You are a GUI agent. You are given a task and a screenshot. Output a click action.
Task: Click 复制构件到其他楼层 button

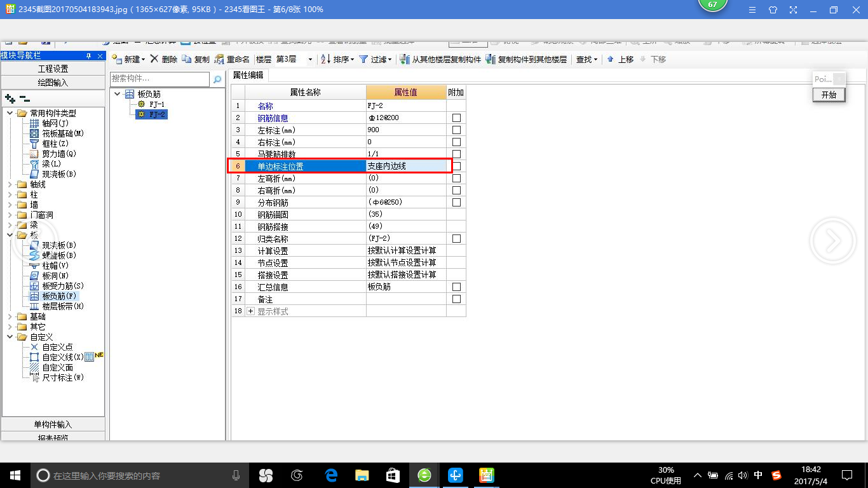tap(526, 59)
